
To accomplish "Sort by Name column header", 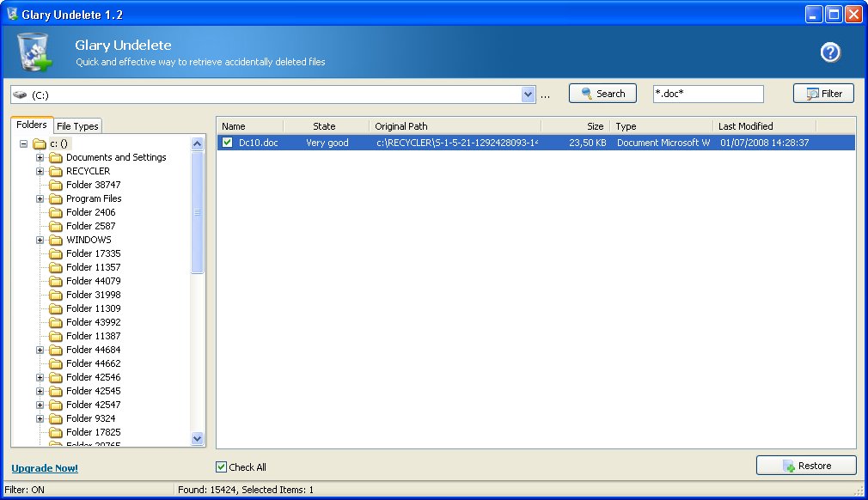I will [x=250, y=126].
